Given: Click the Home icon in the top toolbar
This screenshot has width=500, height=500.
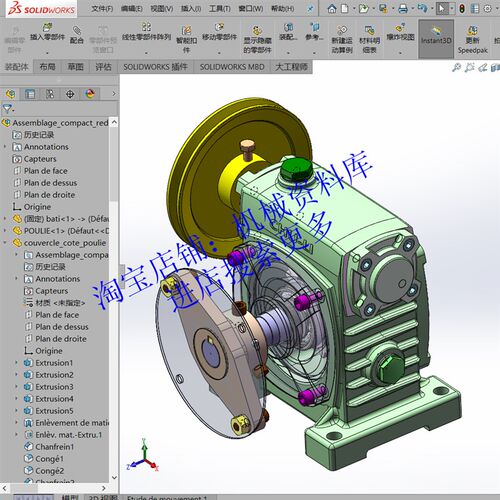Looking at the screenshot, I should click(332, 8).
